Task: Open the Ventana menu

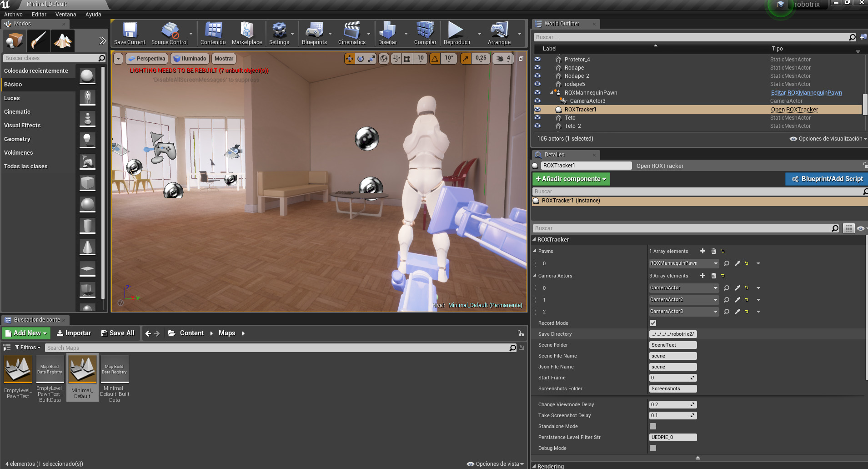Action: click(x=66, y=15)
